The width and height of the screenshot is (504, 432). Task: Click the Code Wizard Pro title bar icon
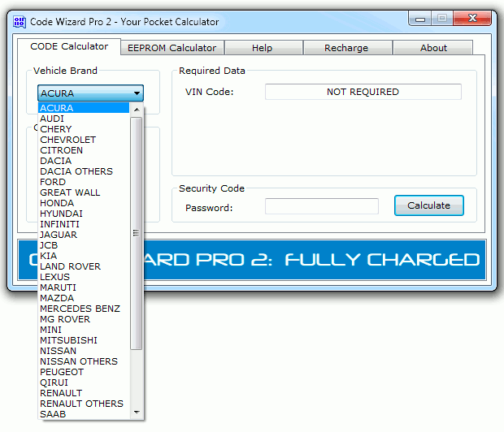click(x=20, y=22)
